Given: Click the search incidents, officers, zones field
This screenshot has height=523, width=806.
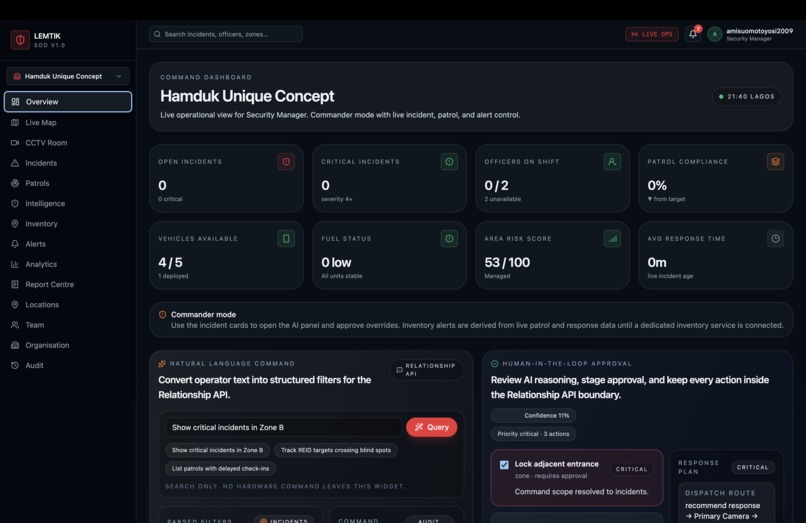Looking at the screenshot, I should 226,34.
